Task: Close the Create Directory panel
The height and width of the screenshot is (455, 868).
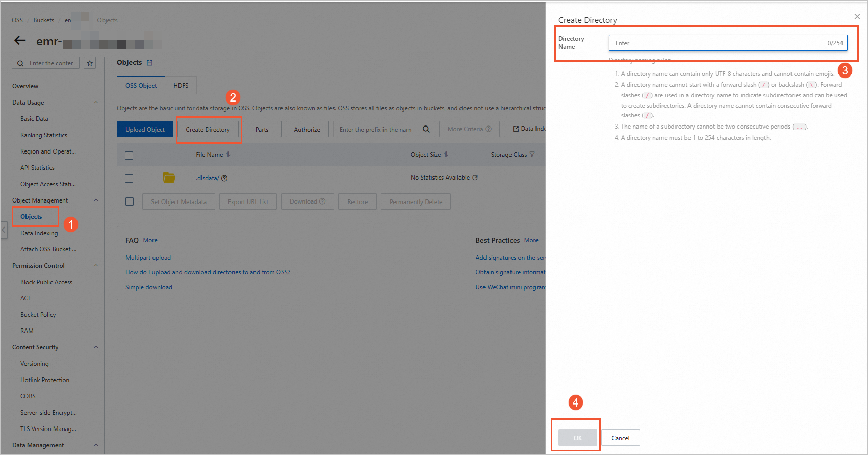Action: [857, 17]
